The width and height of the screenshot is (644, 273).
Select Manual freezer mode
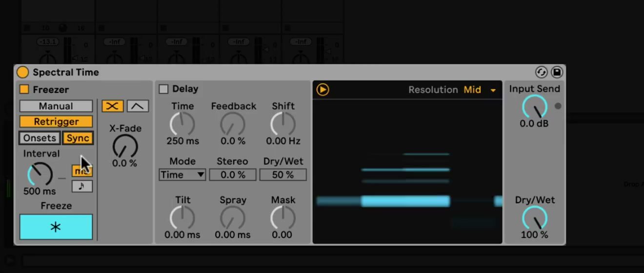click(56, 106)
